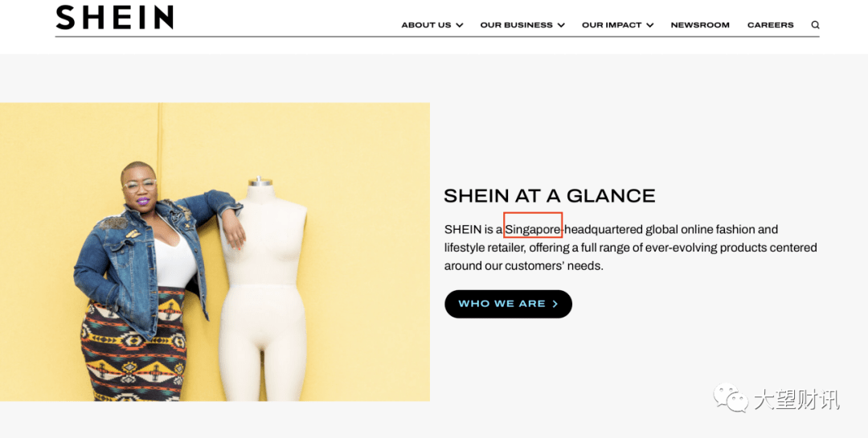Open the ABOUT US menu label
Screen dimensions: 868x438
426,25
